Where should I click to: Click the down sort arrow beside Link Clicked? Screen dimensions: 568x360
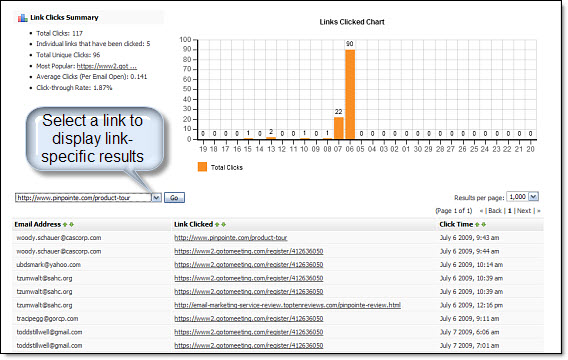coord(224,225)
